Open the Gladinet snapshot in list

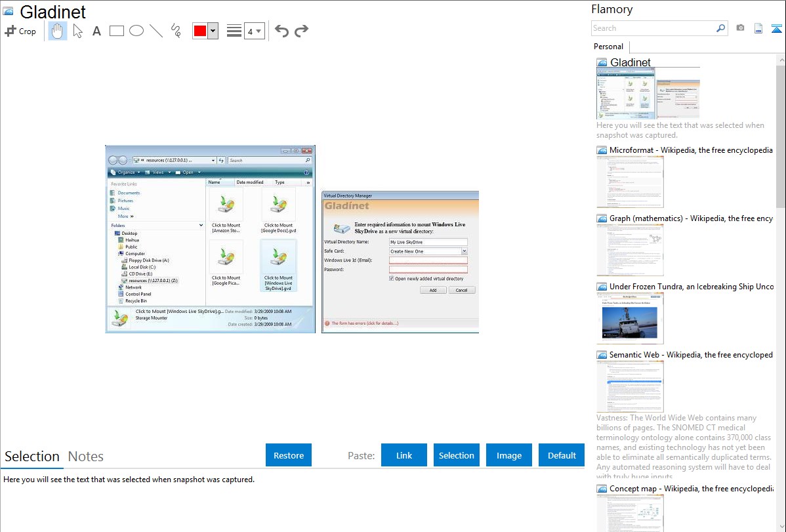(x=630, y=62)
